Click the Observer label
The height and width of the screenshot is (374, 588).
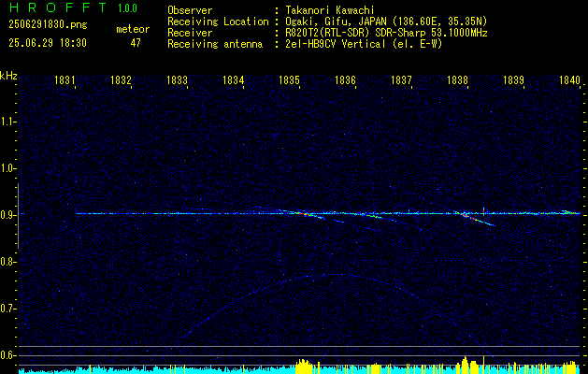[190, 10]
